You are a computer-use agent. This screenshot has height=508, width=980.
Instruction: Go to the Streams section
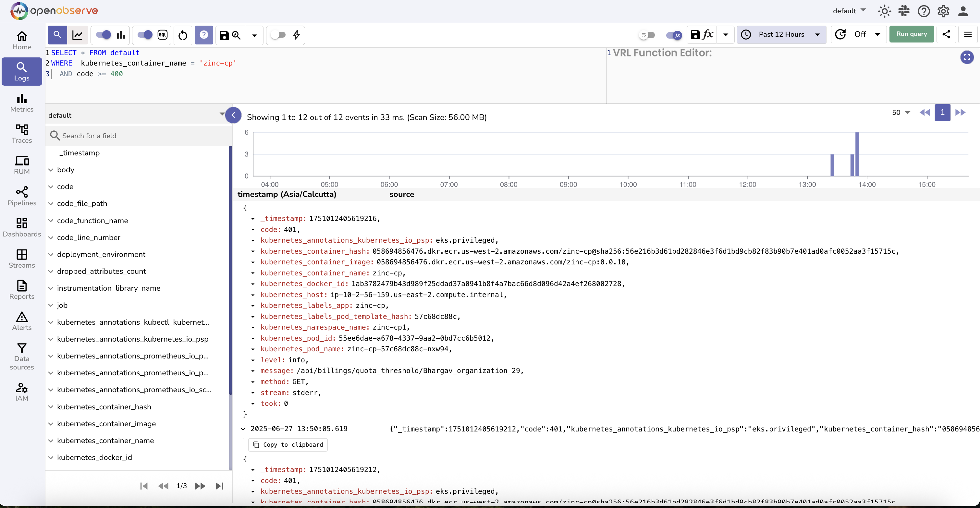(21, 259)
